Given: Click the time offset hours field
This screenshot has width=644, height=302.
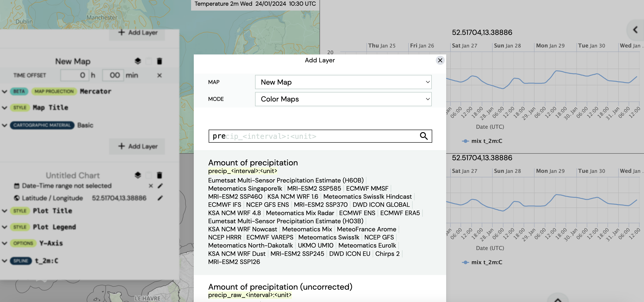Looking at the screenshot, I should point(75,75).
